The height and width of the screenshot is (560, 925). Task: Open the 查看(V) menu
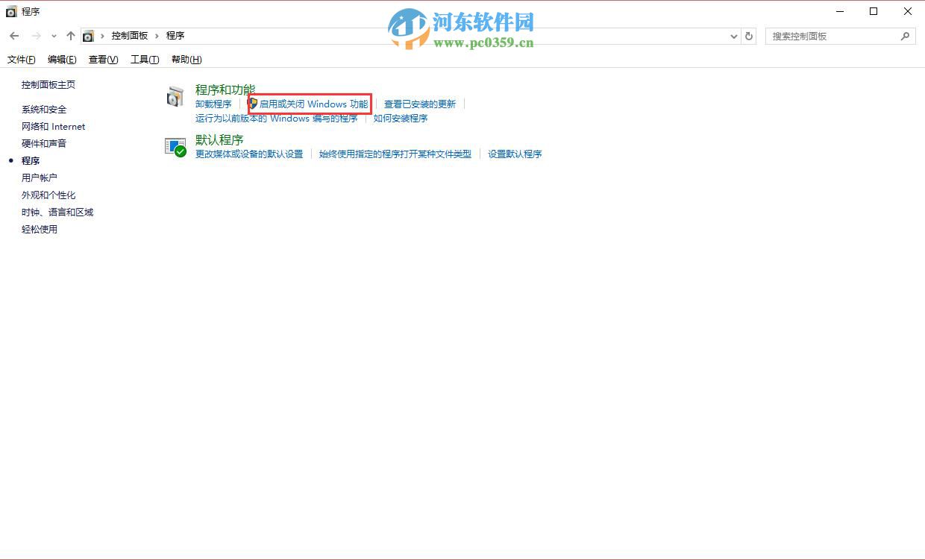(103, 60)
